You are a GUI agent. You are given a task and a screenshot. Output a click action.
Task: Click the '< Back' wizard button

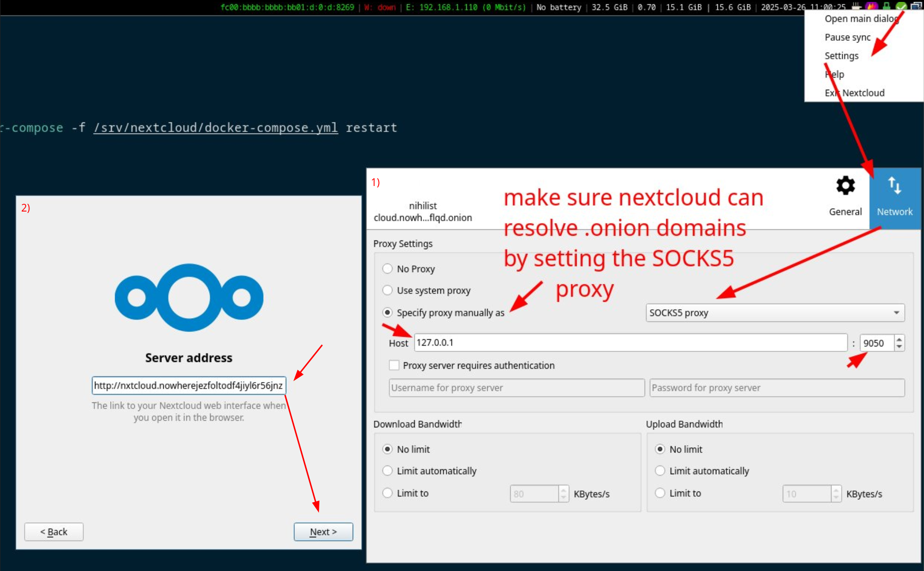[x=54, y=532]
